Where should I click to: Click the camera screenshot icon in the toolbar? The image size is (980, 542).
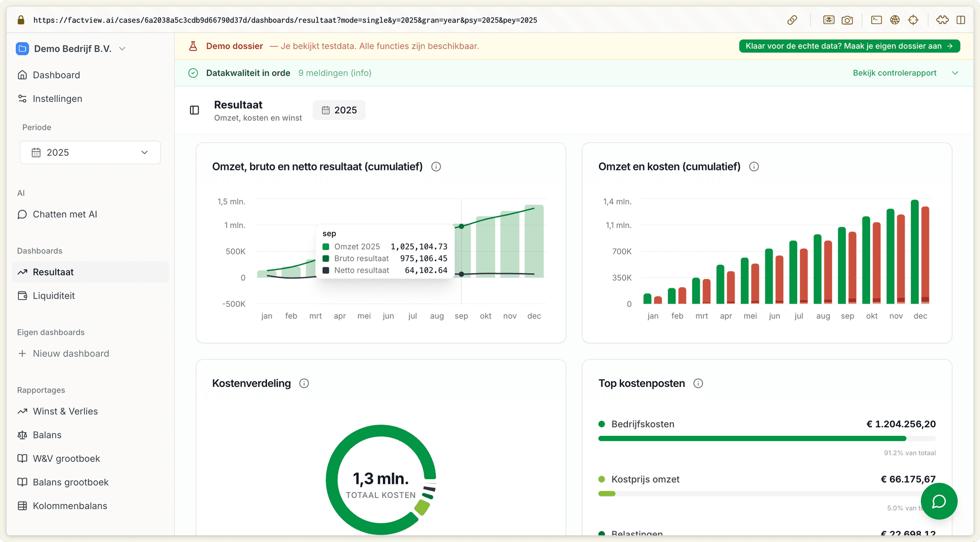(x=847, y=20)
